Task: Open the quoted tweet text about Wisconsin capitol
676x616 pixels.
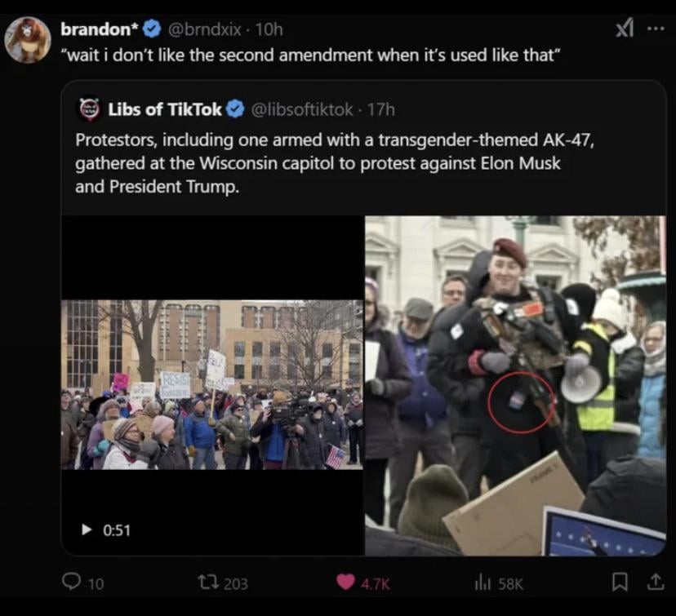Action: coord(327,162)
